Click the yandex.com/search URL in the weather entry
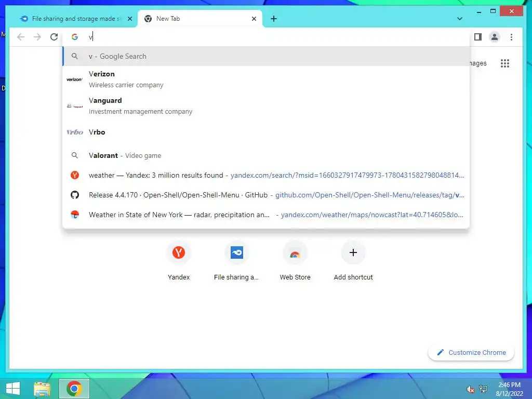The image size is (532, 399). click(x=347, y=176)
